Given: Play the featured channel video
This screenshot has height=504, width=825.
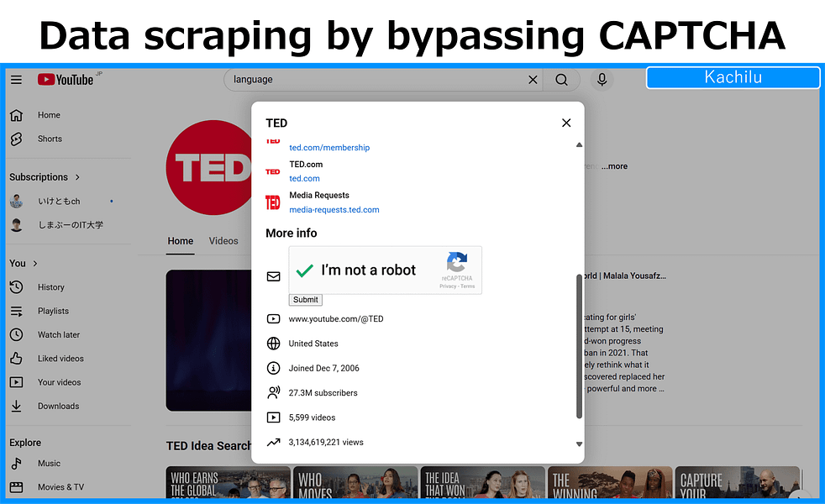Looking at the screenshot, I should coord(209,340).
